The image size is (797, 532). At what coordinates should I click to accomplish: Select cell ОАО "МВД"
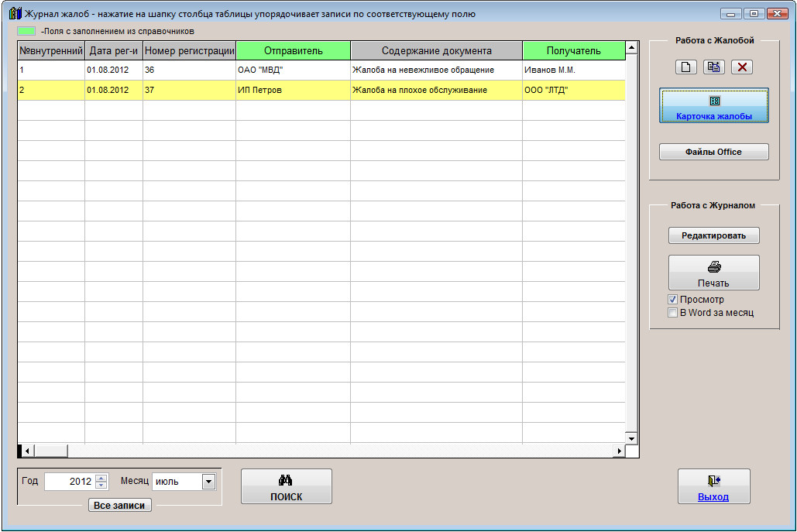click(294, 70)
